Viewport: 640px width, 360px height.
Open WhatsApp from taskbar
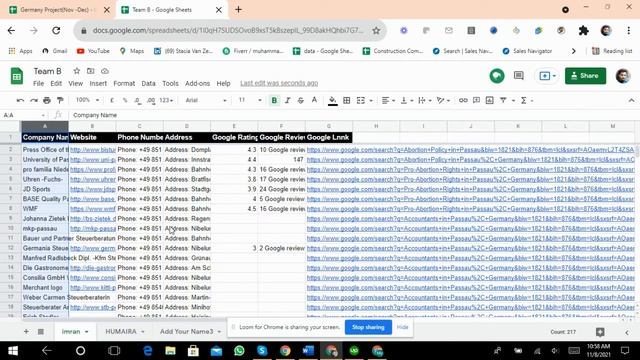point(239,351)
